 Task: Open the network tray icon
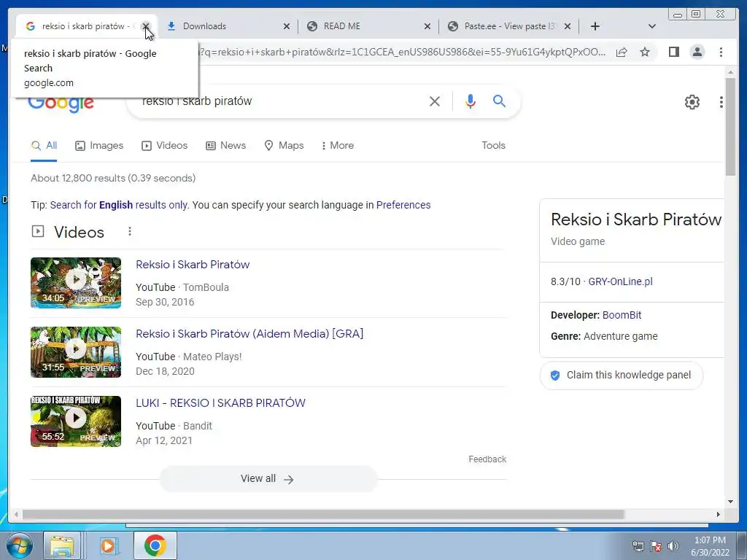638,546
